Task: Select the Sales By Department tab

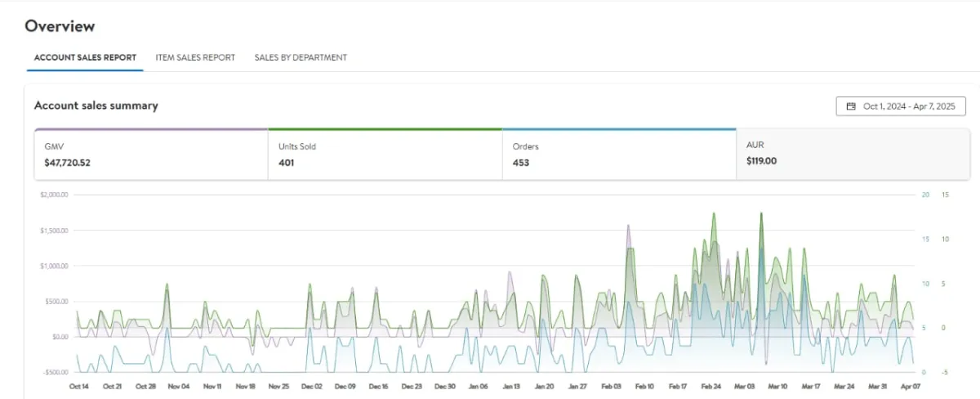Action: 301,58
